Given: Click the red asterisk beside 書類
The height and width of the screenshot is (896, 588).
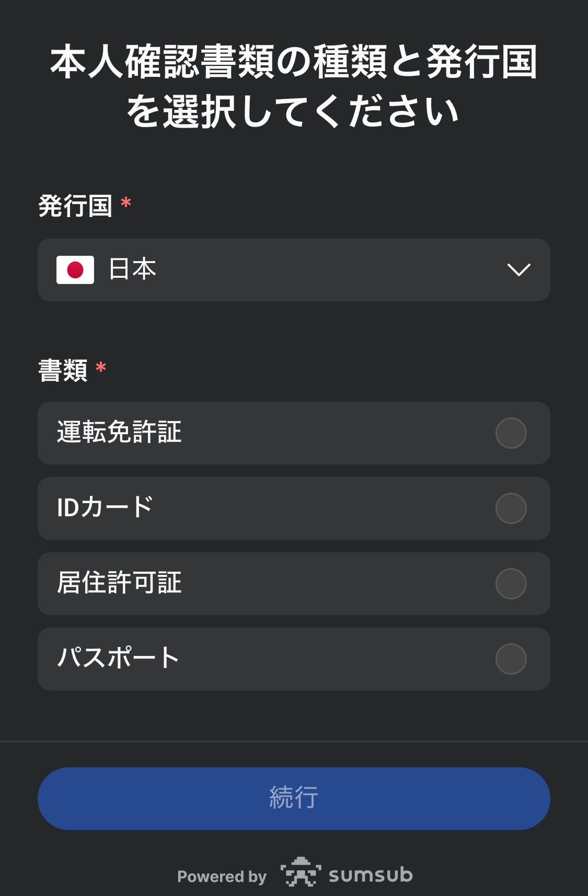Looking at the screenshot, I should tap(101, 368).
